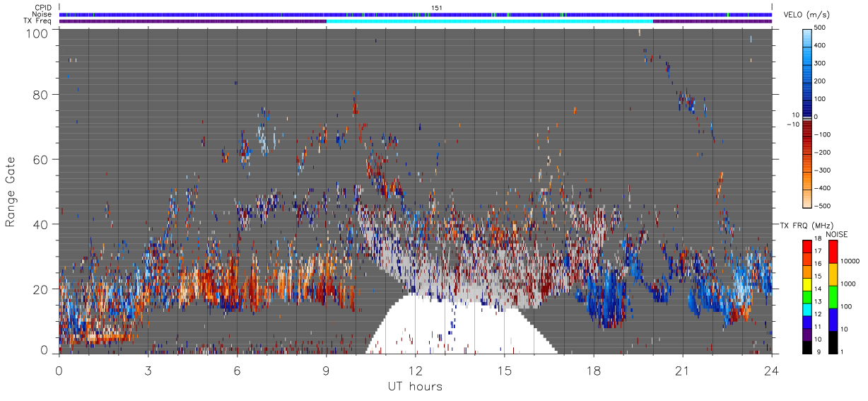The height and width of the screenshot is (401, 868).
Task: Click the cyan 12 MHz swatch in TX FRQ legend
Action: click(x=807, y=308)
